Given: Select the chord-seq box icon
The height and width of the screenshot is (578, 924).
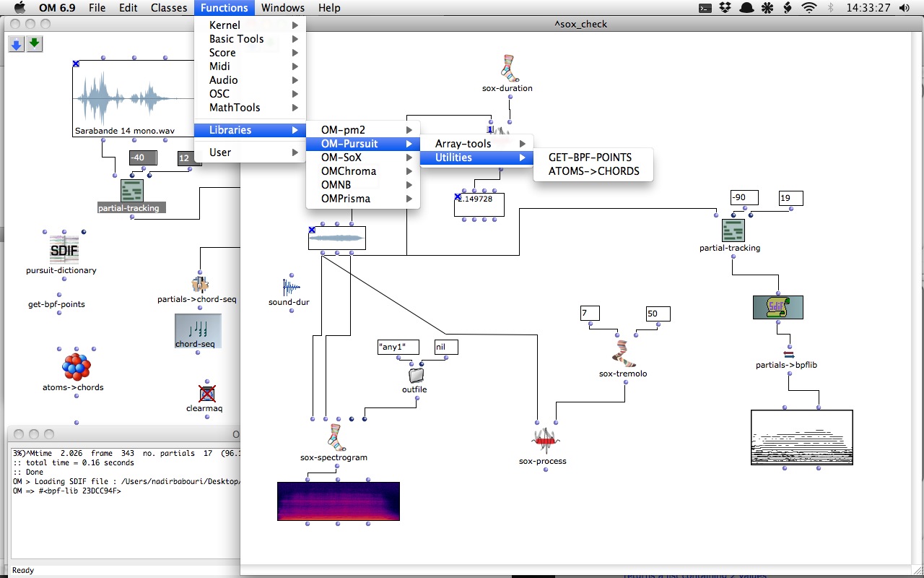Looking at the screenshot, I should coord(198,331).
